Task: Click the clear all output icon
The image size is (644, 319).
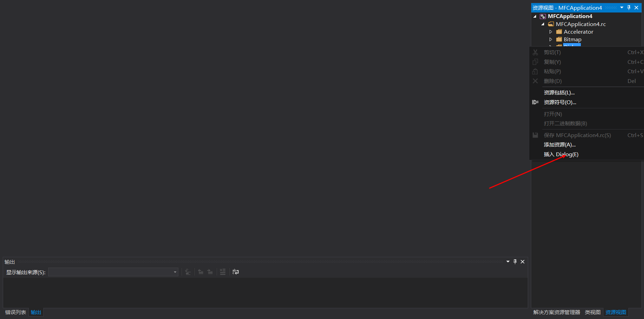Action: (223, 272)
